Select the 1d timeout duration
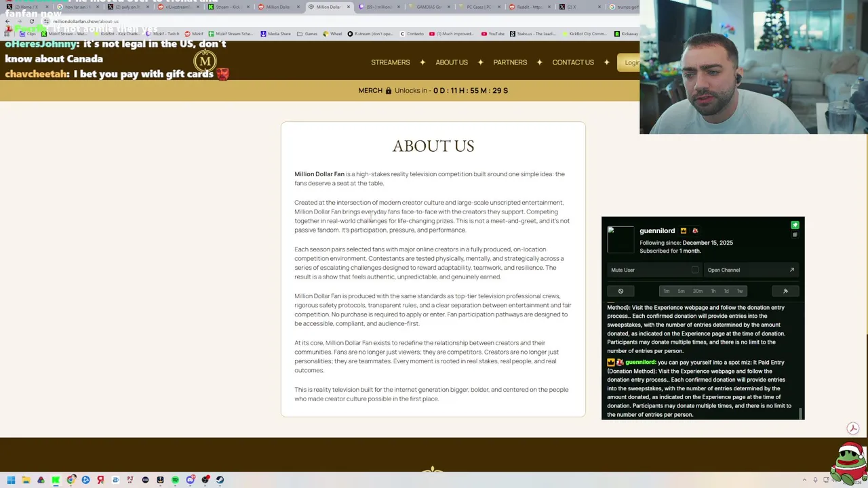Screen dimensions: 868x488 coord(726,291)
